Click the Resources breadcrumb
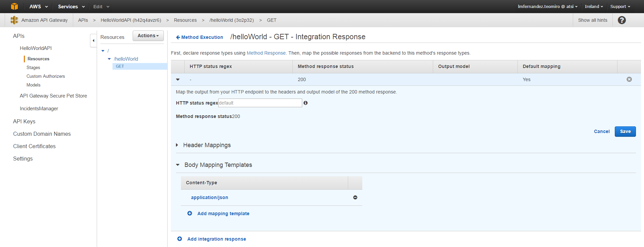This screenshot has height=247, width=644. (x=185, y=20)
